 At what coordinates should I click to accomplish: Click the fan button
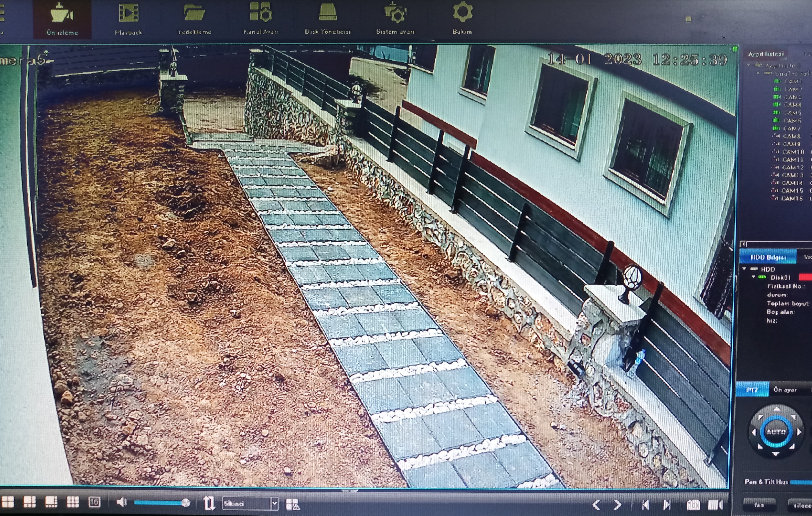click(x=759, y=505)
